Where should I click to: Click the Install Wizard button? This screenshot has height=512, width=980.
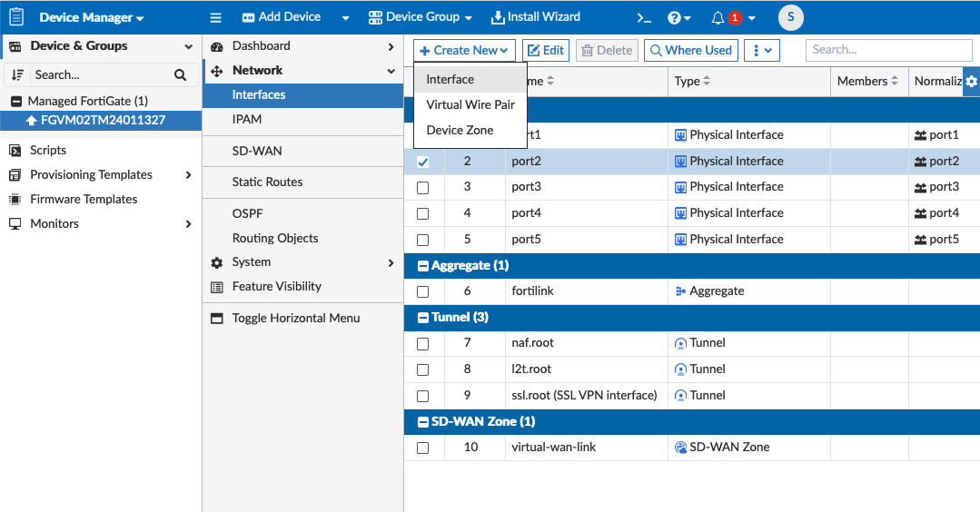pos(536,17)
